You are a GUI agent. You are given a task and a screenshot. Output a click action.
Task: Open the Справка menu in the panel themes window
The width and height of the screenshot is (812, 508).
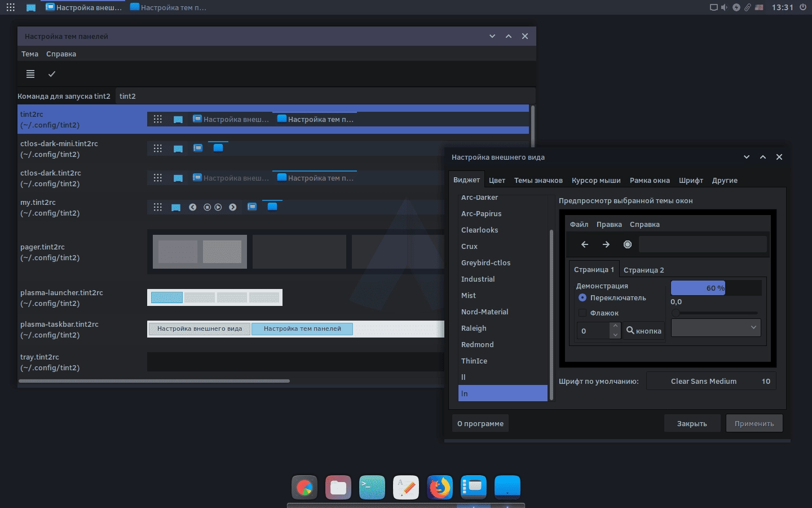pyautogui.click(x=61, y=54)
